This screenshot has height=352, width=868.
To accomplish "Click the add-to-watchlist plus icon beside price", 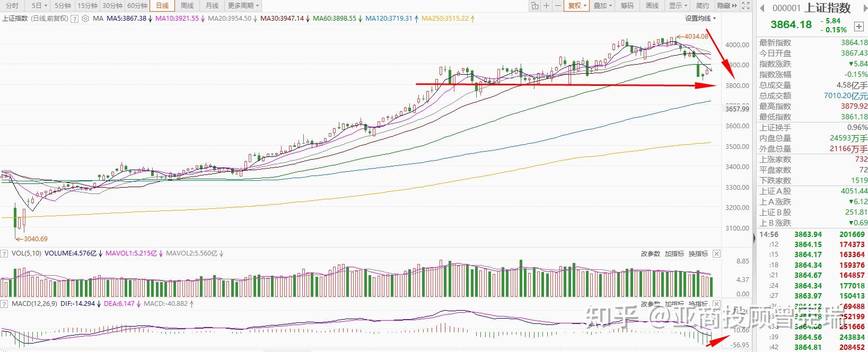I will click(858, 26).
